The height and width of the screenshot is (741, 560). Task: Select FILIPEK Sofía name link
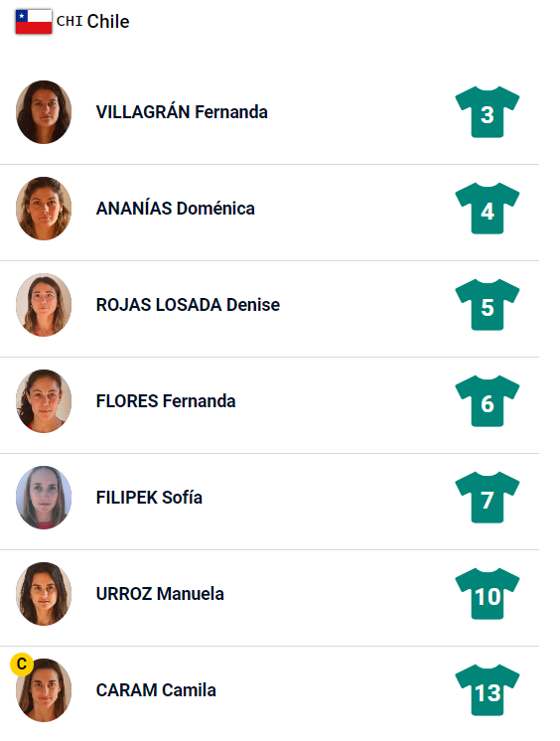pyautogui.click(x=149, y=498)
